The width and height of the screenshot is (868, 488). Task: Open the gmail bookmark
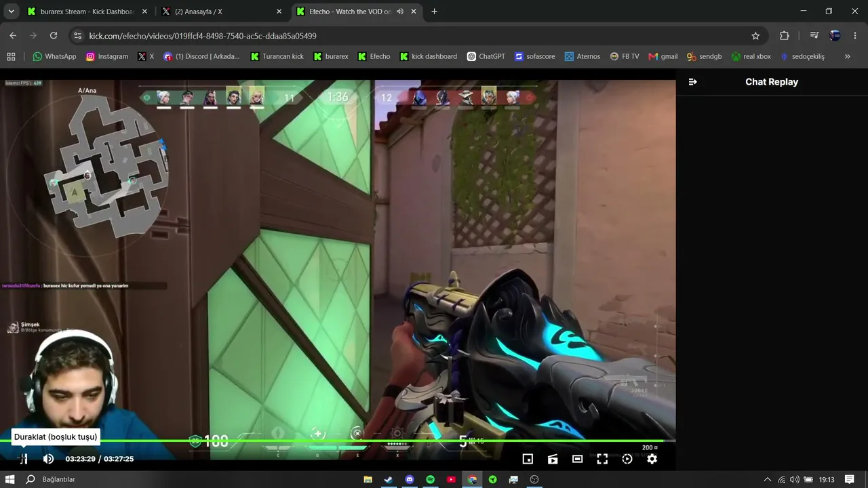[663, 56]
